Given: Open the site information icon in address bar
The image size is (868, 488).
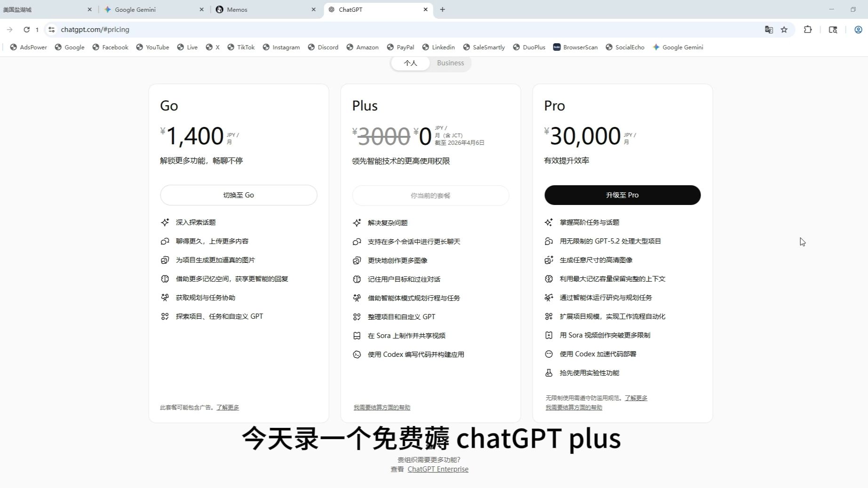Looking at the screenshot, I should [52, 30].
